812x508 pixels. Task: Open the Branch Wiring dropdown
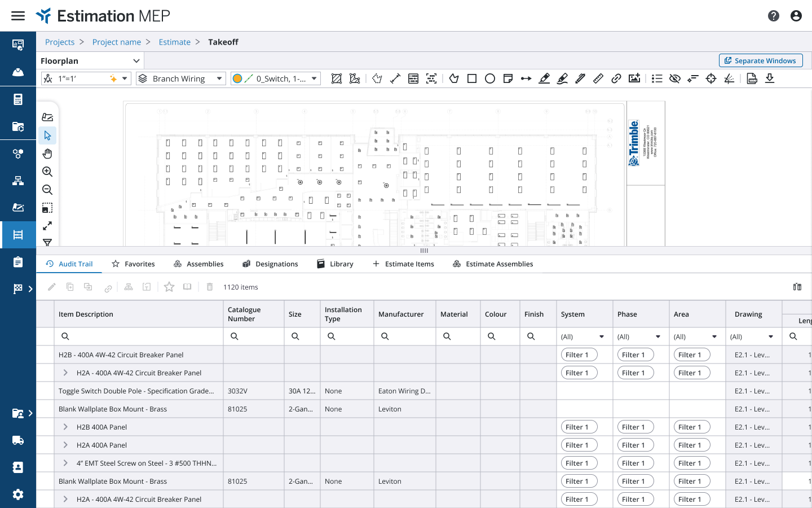[x=180, y=78]
